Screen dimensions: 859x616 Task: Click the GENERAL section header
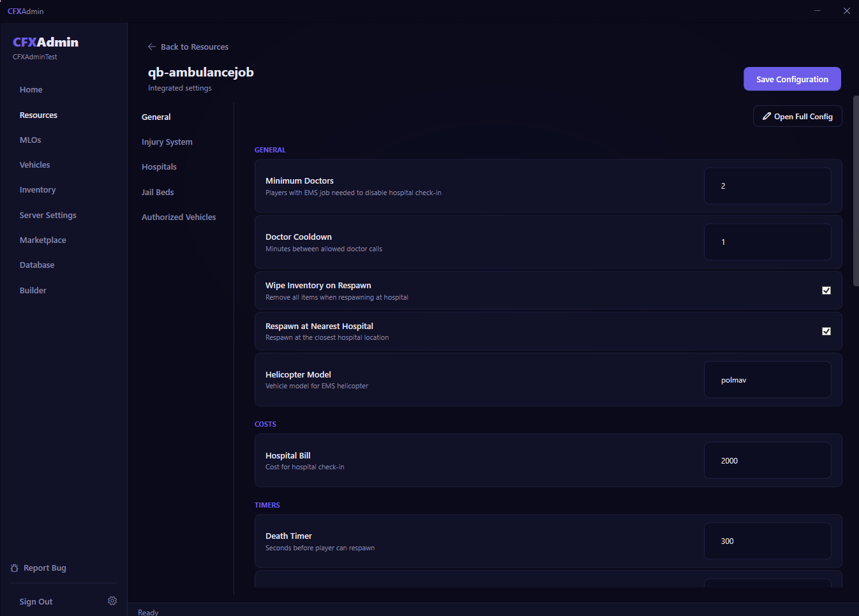[x=270, y=150]
